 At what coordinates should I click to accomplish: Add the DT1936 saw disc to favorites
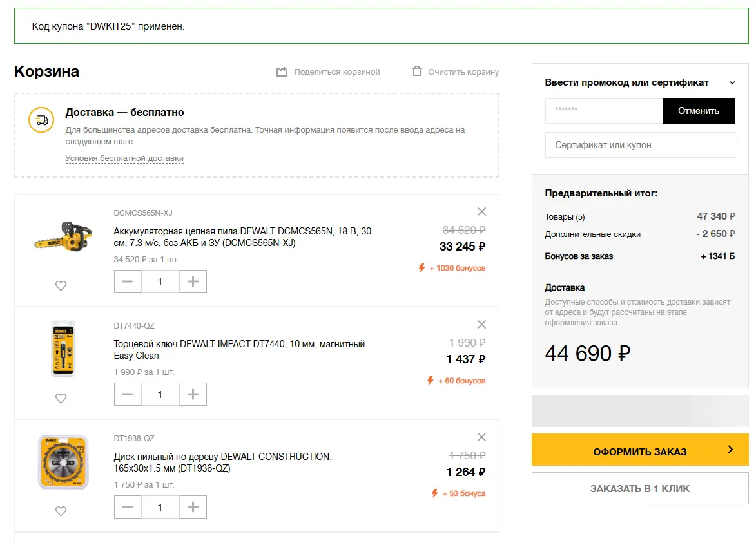pos(61,511)
